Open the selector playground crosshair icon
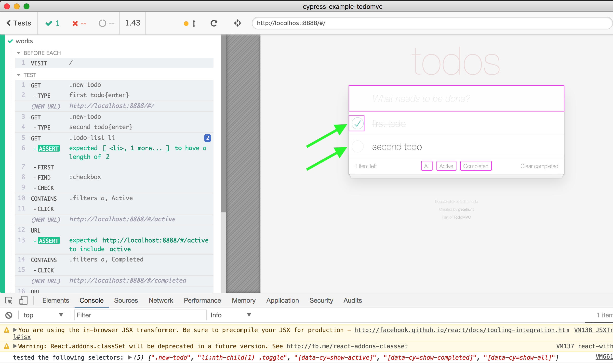This screenshot has height=364, width=613. [x=238, y=23]
